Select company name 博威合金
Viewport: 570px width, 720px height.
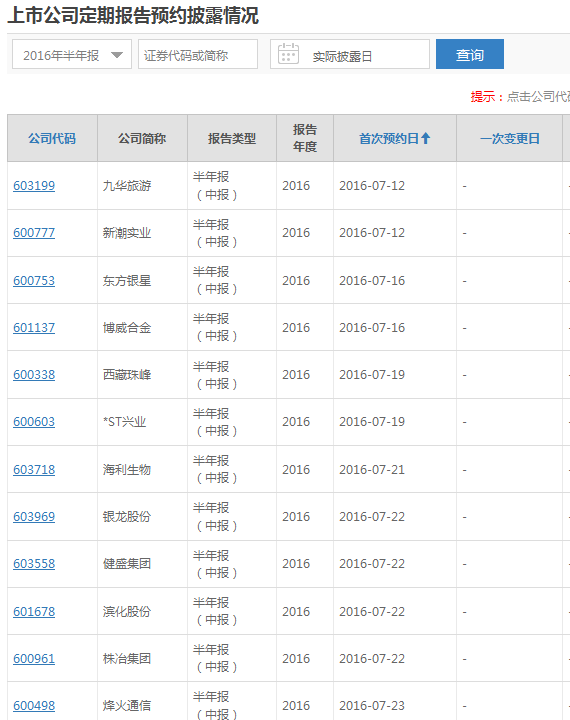pos(127,328)
